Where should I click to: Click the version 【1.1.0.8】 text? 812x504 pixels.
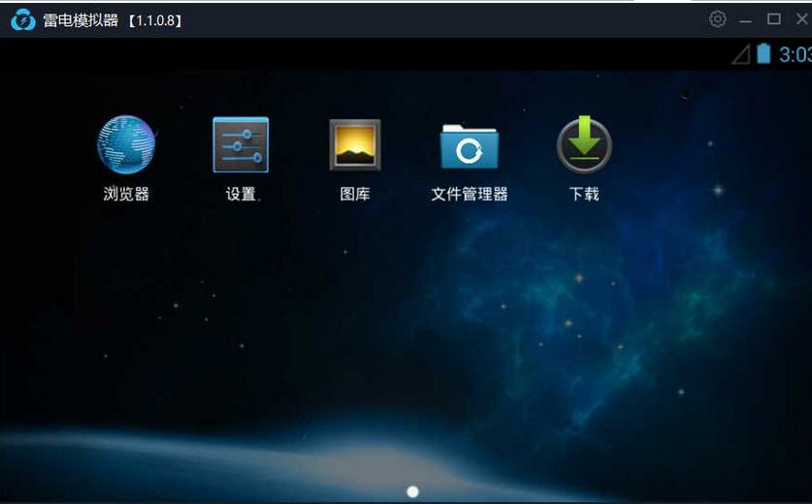(155, 20)
